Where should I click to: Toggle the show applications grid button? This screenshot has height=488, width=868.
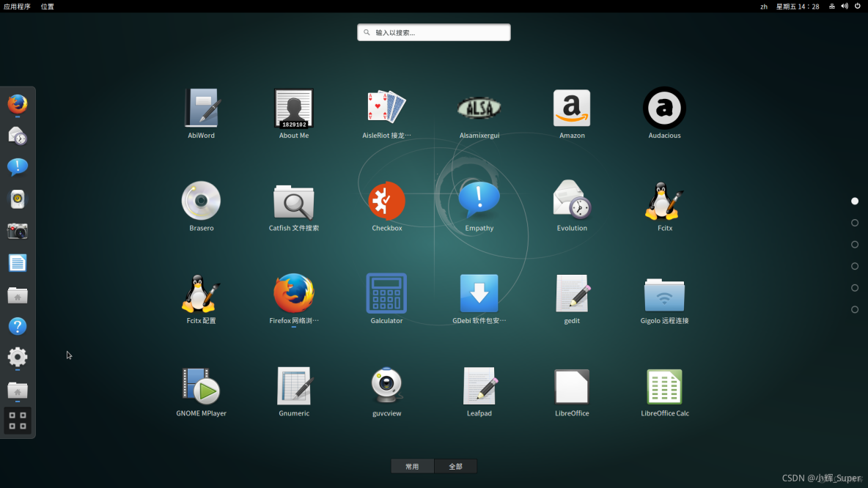point(18,421)
